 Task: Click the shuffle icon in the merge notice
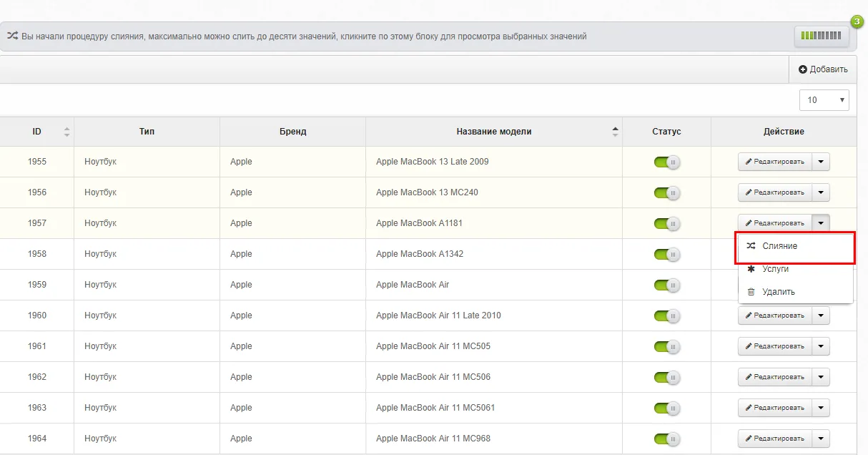[12, 36]
